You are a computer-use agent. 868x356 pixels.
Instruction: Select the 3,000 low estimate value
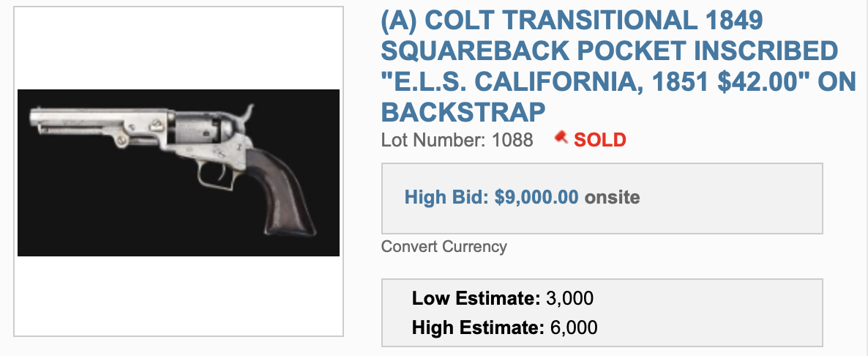569,298
